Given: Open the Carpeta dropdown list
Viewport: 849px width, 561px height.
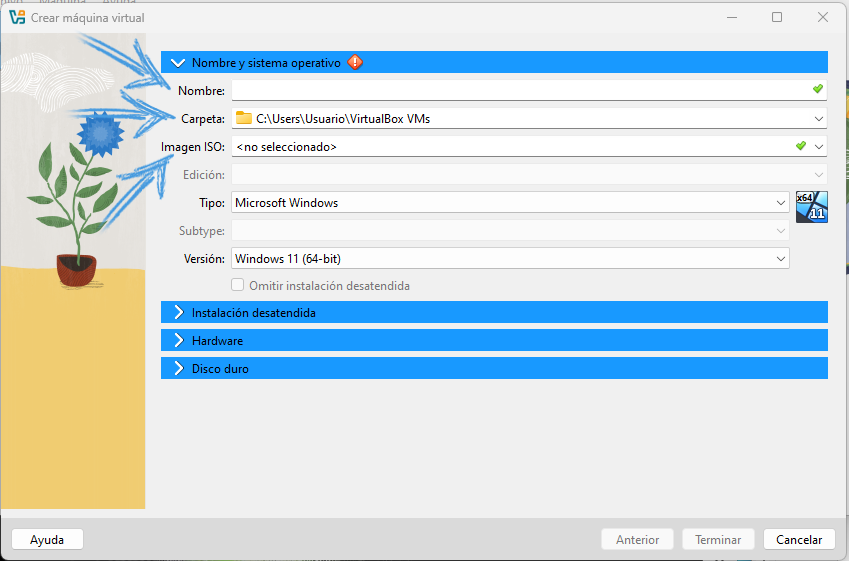Looking at the screenshot, I should 819,119.
